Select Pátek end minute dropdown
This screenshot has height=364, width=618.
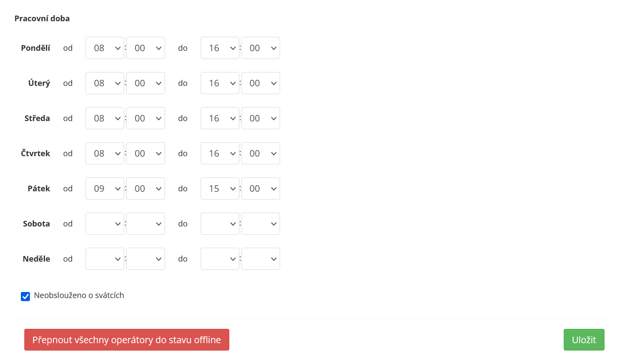click(261, 189)
